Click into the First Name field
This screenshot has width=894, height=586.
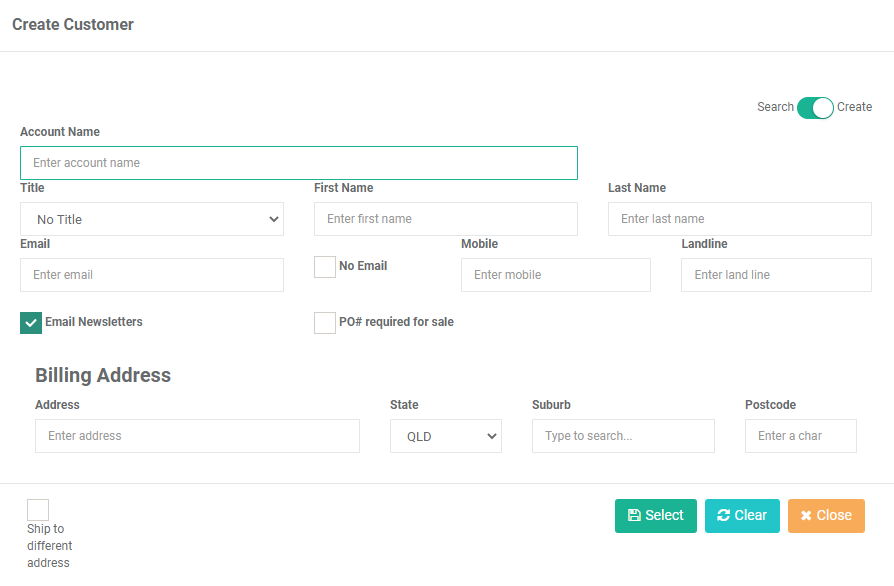point(446,219)
